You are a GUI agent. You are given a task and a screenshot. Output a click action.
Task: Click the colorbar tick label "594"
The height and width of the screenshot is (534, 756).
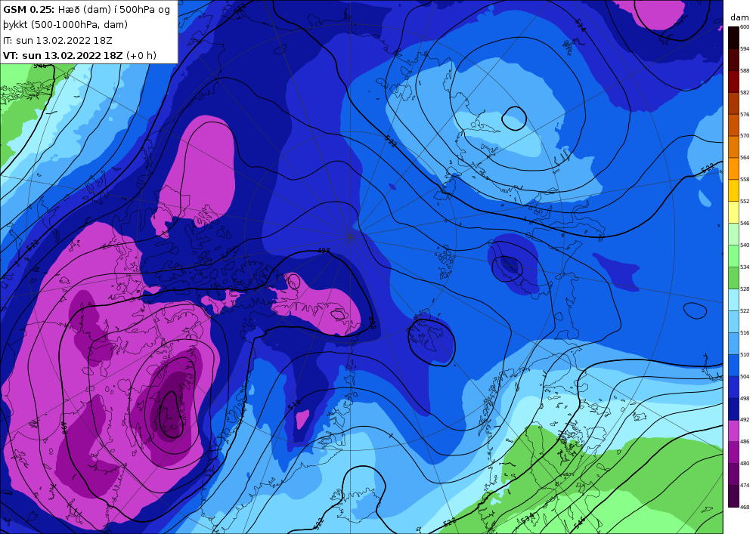tap(745, 49)
